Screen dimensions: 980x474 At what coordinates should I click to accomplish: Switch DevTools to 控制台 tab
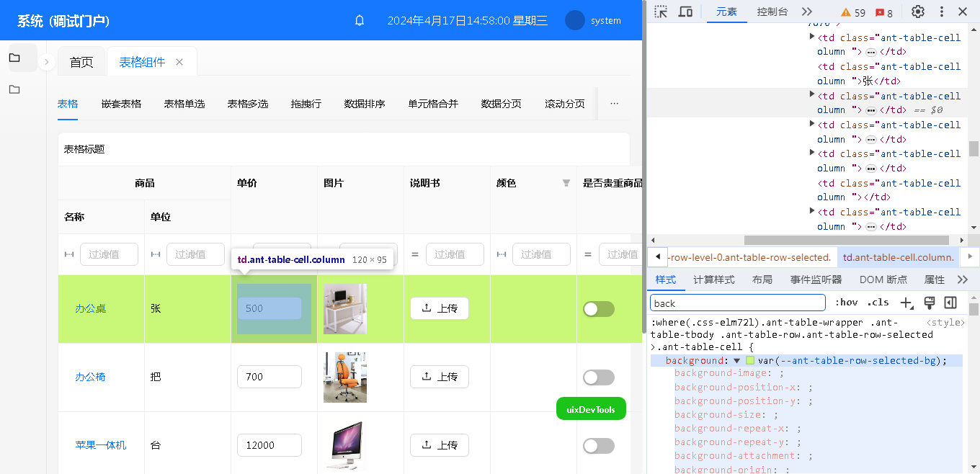tap(772, 12)
